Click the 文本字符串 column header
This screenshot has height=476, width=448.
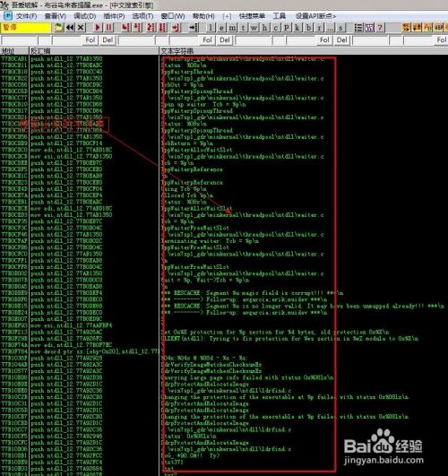click(304, 51)
